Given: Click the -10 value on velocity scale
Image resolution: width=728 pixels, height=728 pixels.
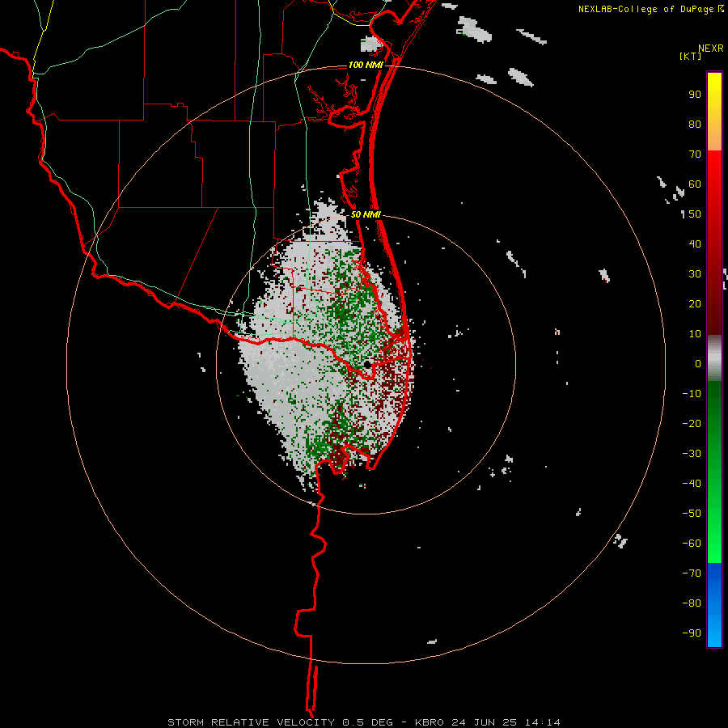Looking at the screenshot, I should click(692, 394).
